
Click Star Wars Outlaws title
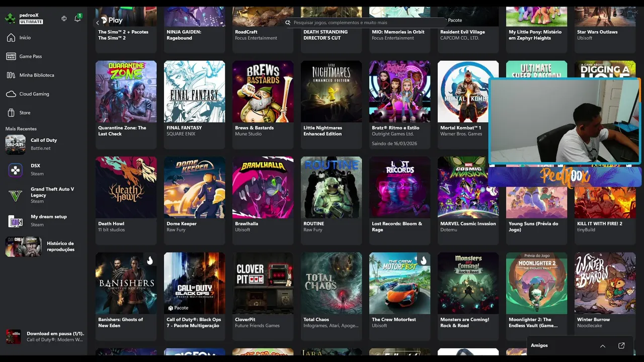(597, 32)
